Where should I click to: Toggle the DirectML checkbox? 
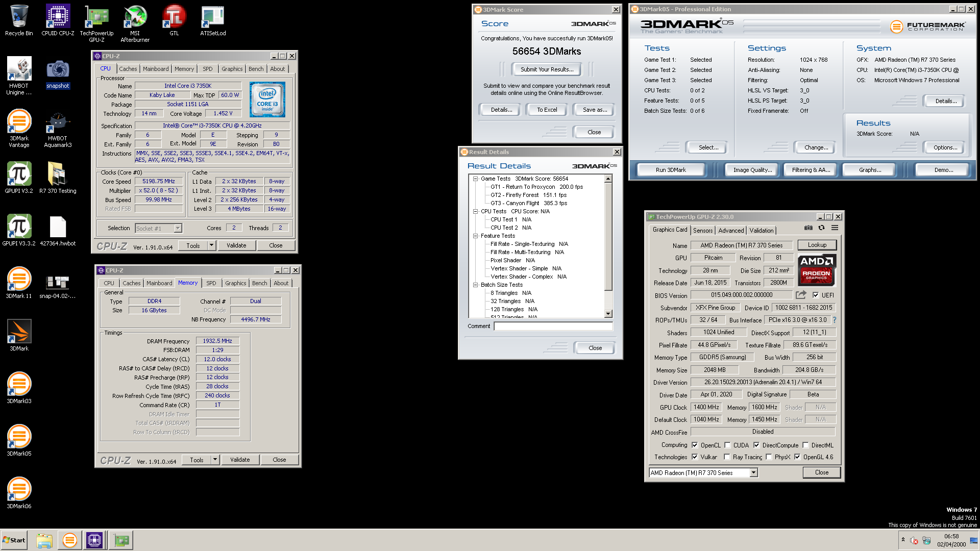tap(805, 445)
